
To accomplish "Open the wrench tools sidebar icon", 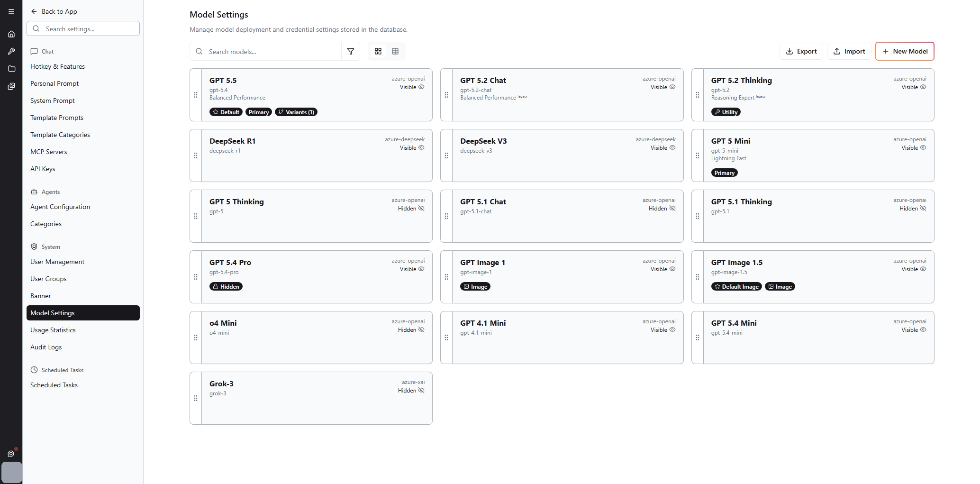I will tap(11, 51).
